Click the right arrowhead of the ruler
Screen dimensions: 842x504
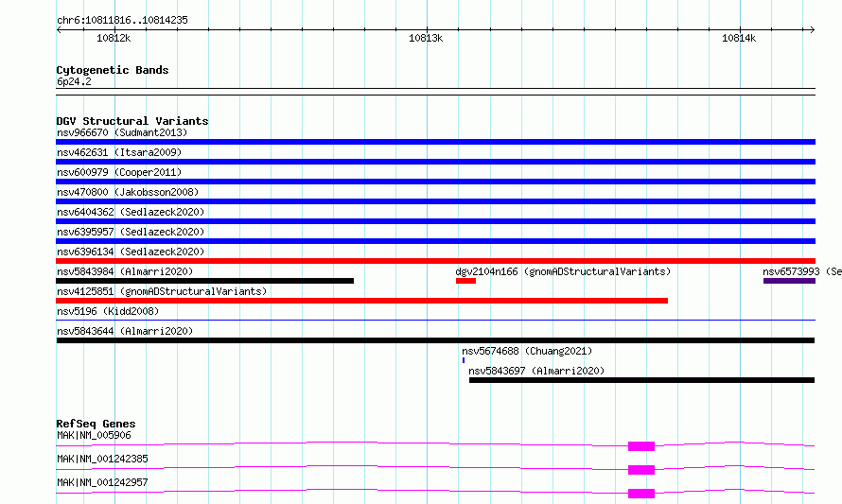tap(813, 29)
